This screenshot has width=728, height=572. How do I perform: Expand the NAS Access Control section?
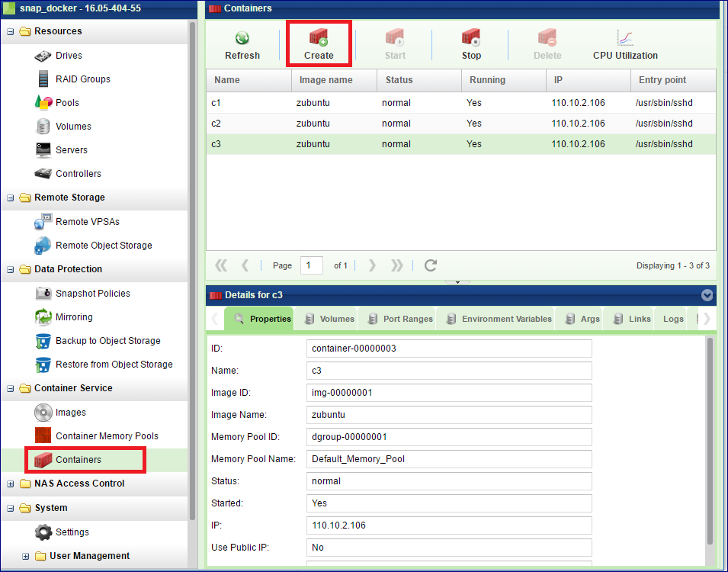(x=10, y=484)
